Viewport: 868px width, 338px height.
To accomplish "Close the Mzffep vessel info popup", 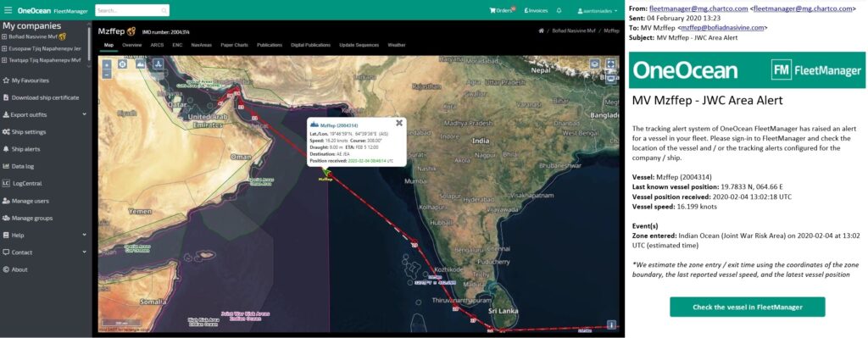I will 398,123.
